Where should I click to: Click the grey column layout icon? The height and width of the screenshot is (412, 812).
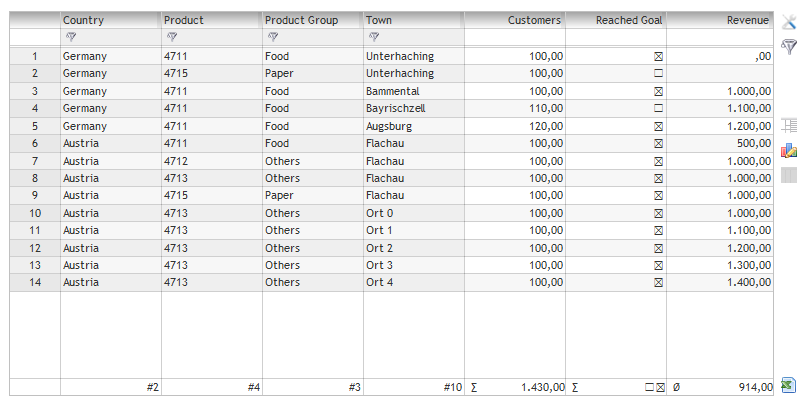point(789,174)
